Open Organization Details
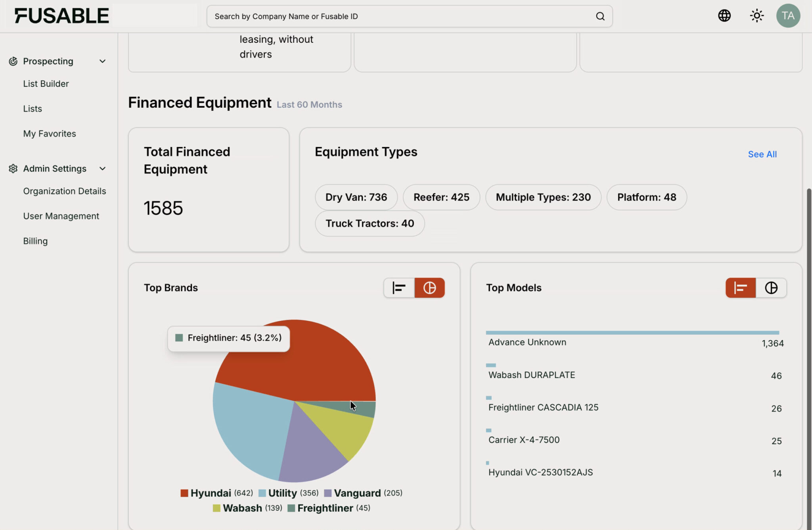Screen dimensions: 812x530 (65, 191)
